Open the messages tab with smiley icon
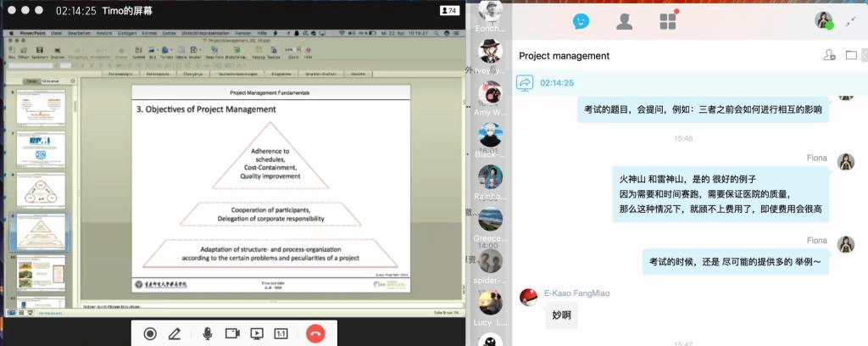Screen dimensions: 868x346 pos(581,21)
